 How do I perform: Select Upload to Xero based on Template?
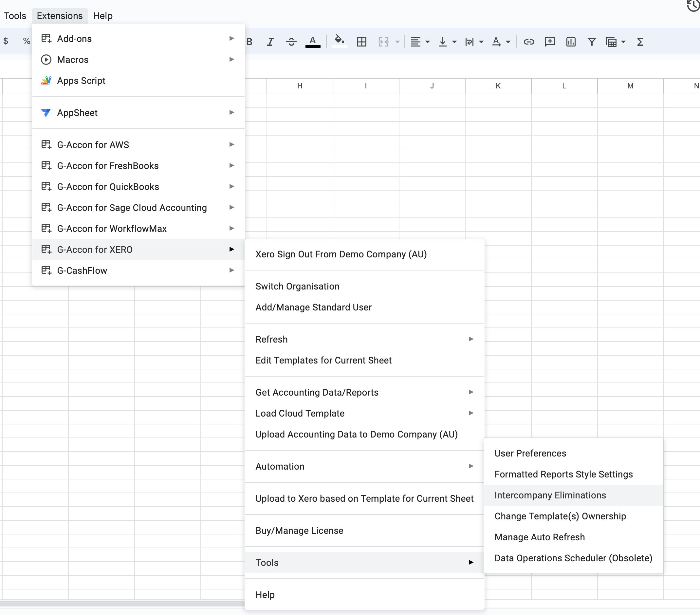coord(364,498)
